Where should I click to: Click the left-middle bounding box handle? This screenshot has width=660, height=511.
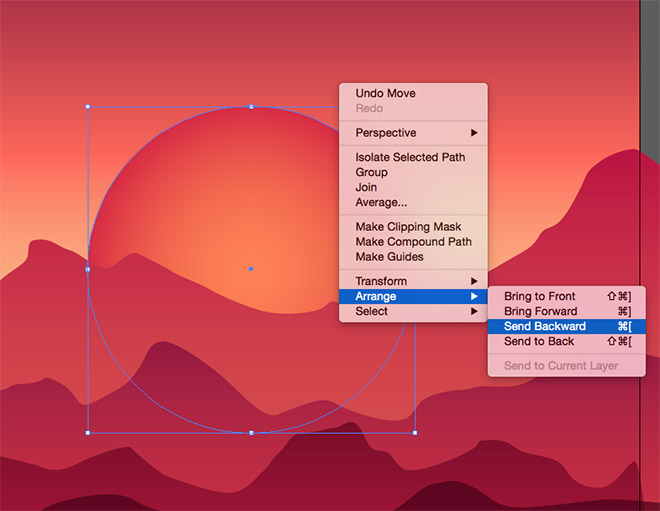[x=88, y=269]
